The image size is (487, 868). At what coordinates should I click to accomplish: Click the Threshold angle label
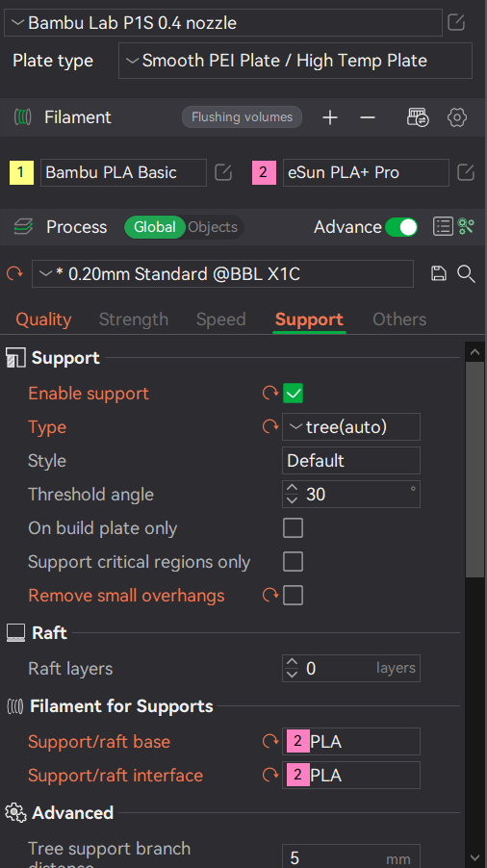pos(90,495)
